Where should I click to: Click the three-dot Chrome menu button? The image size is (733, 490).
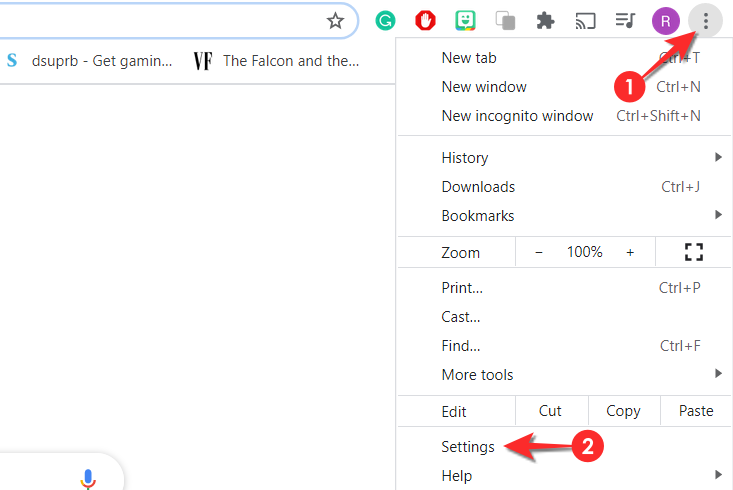coord(705,21)
